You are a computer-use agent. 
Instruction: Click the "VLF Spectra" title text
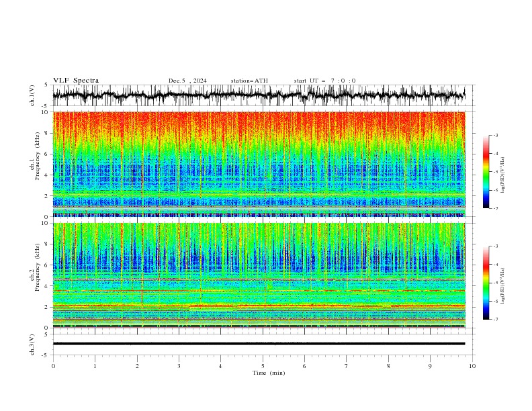coord(76,81)
